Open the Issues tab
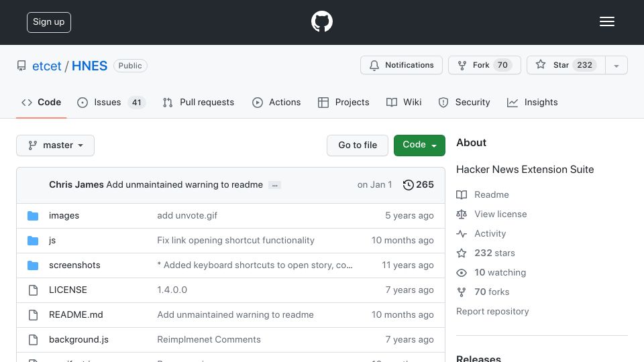The image size is (644, 362). (111, 102)
